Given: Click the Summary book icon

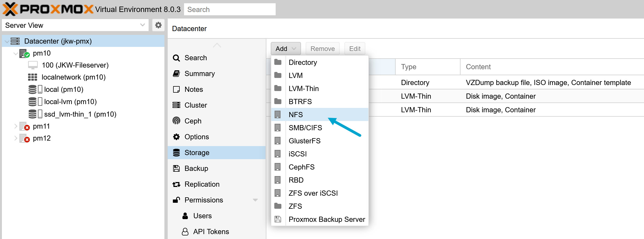Looking at the screenshot, I should [176, 74].
